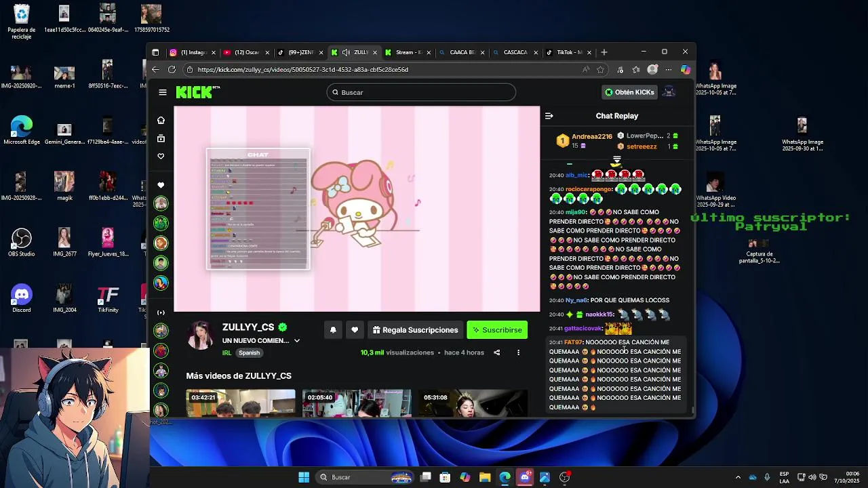Click username gattacicovak in chat
This screenshot has width=868, height=488.
[583, 328]
